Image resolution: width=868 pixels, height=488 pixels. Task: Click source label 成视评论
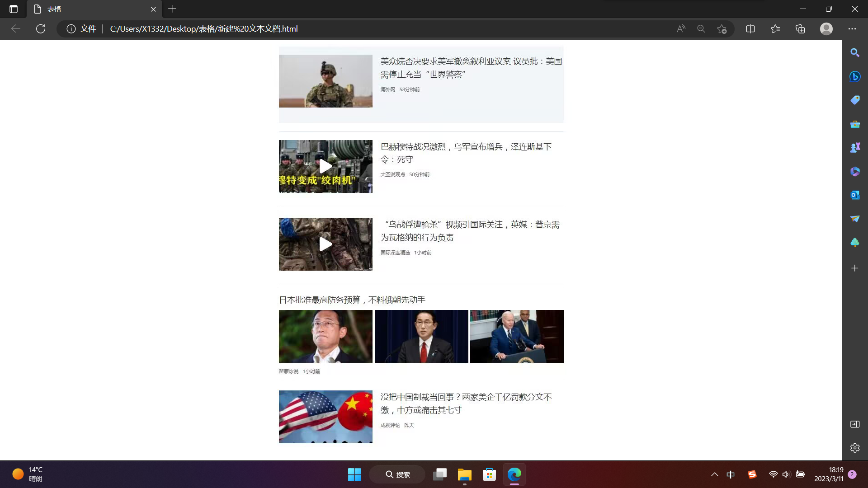[390, 425]
